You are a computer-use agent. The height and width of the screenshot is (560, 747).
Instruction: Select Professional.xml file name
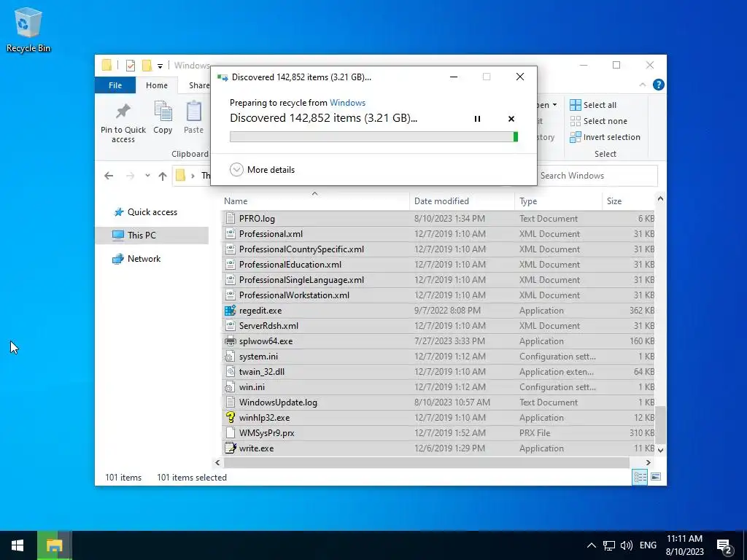click(271, 234)
